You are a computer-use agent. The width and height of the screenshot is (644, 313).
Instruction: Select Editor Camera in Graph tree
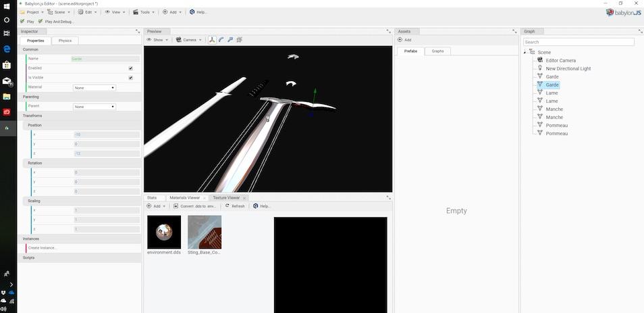560,60
